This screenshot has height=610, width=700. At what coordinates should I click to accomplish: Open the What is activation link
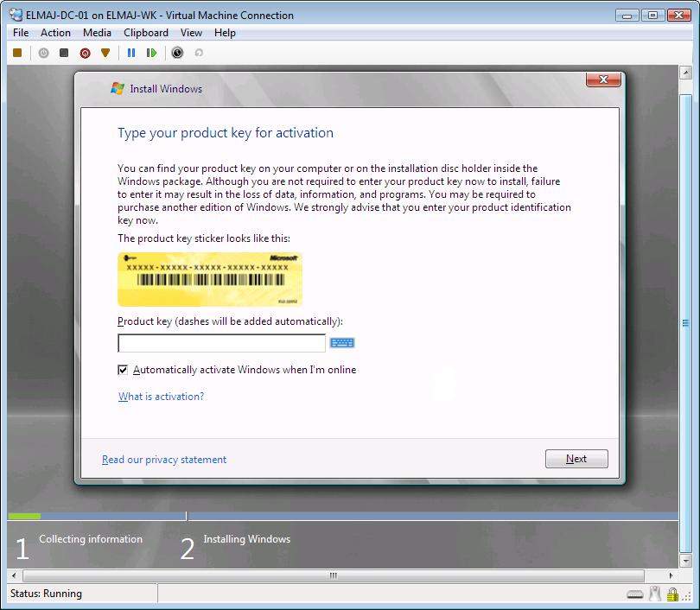(x=161, y=397)
